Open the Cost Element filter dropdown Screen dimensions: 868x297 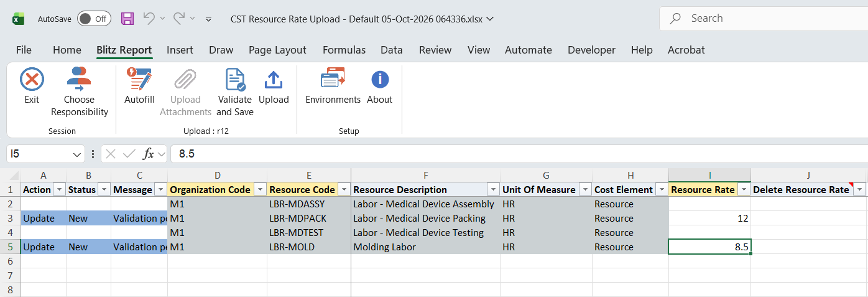pos(662,189)
